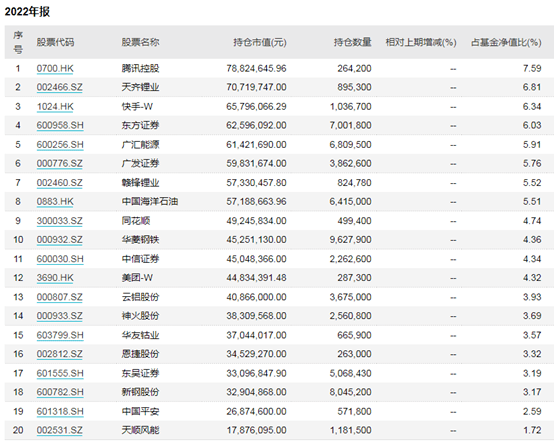
Task: Open stock code link 600030.SH
Action: [x=60, y=259]
